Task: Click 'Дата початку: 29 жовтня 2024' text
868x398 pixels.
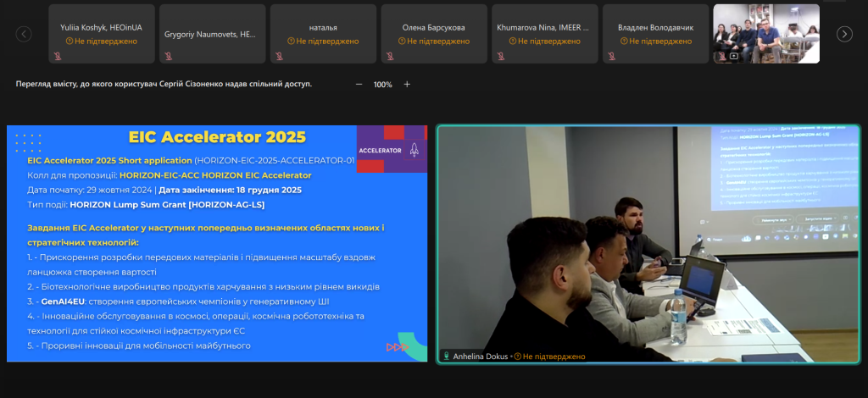Action: coord(91,191)
